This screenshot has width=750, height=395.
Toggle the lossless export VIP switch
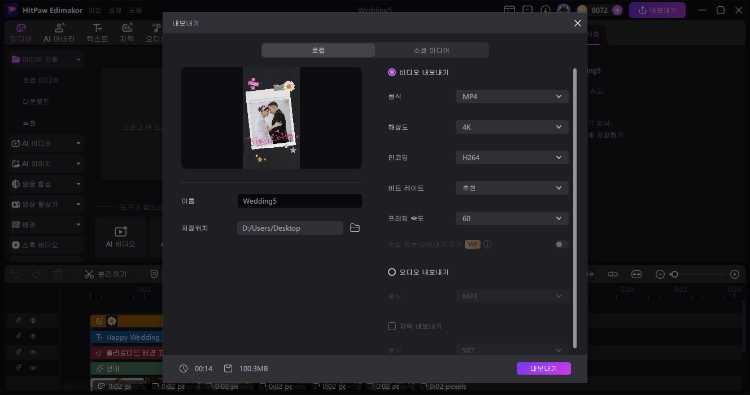[561, 244]
